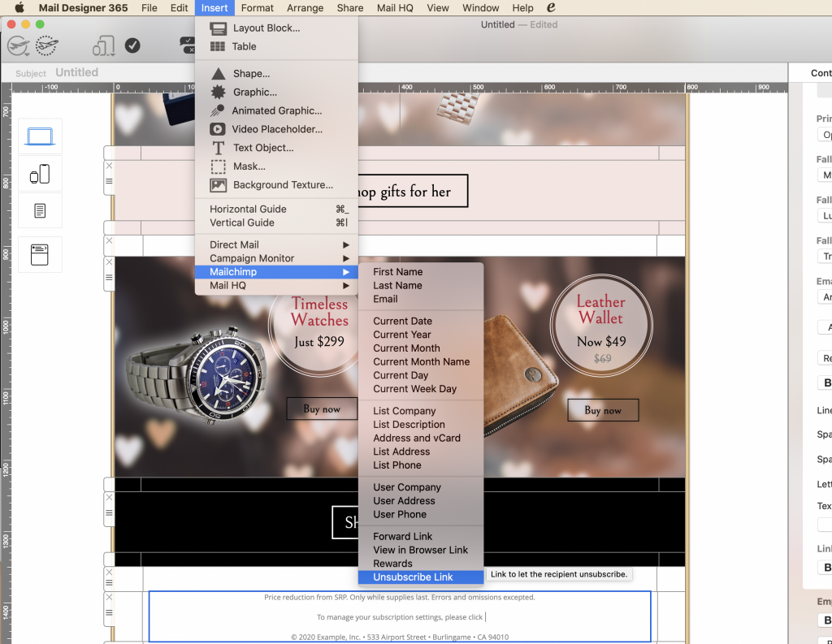The height and width of the screenshot is (644, 832).
Task: Insert Current Month Name placeholder
Action: tap(421, 361)
